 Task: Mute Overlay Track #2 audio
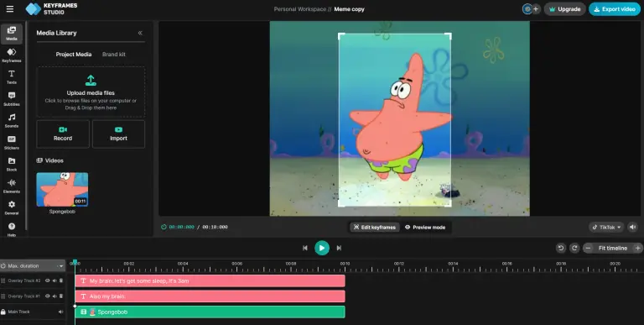point(55,280)
